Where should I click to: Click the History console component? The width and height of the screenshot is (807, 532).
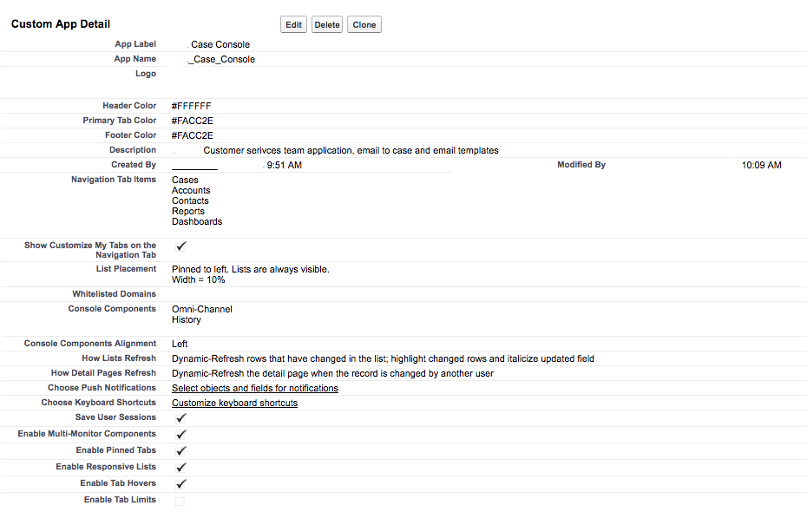(x=186, y=319)
